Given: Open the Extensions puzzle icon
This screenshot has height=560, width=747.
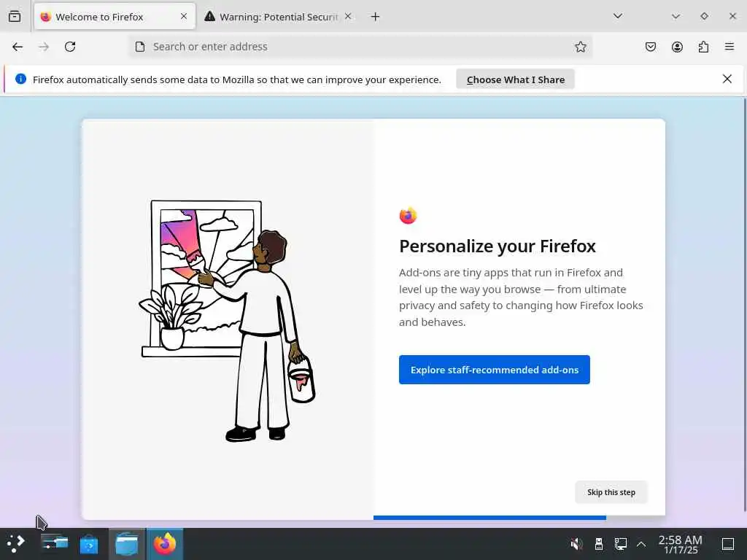Looking at the screenshot, I should tap(703, 47).
